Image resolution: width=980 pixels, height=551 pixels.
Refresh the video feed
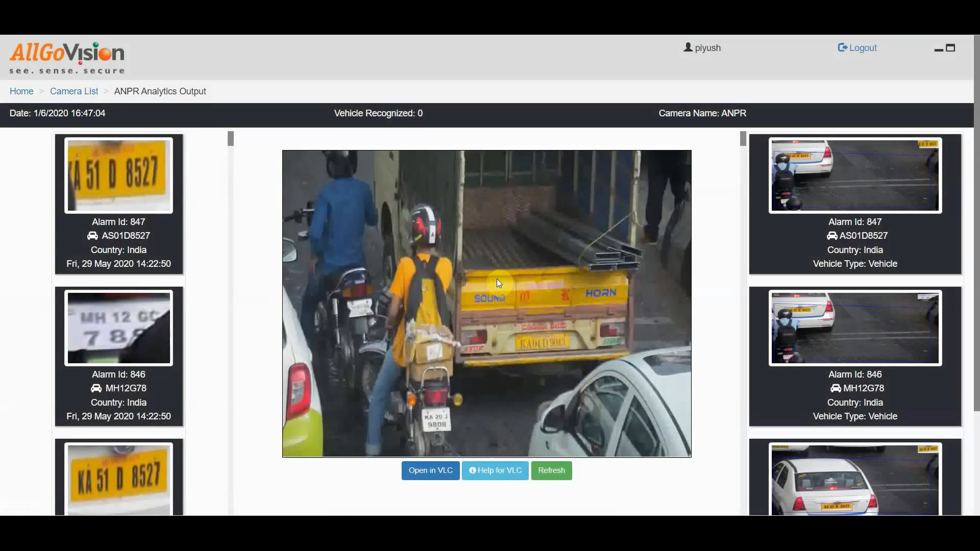point(551,470)
